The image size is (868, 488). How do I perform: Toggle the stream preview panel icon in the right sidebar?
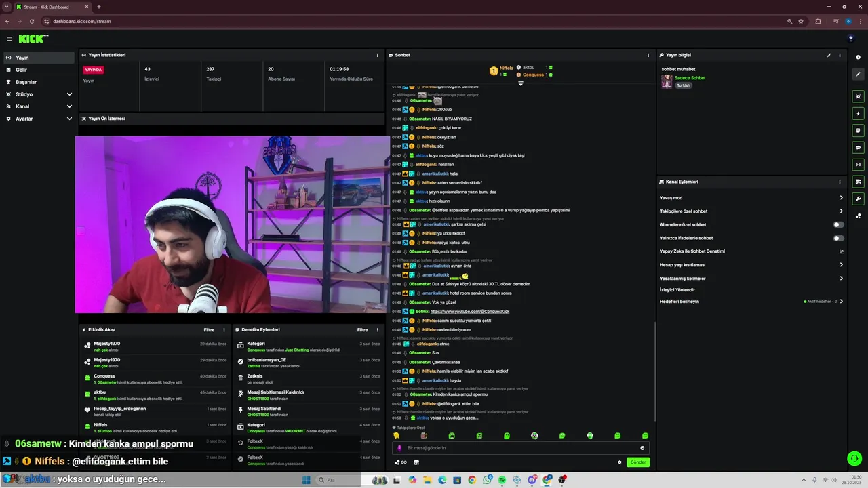858,96
